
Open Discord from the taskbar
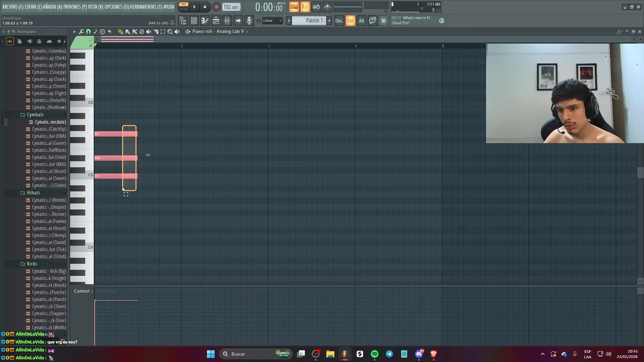click(x=419, y=354)
